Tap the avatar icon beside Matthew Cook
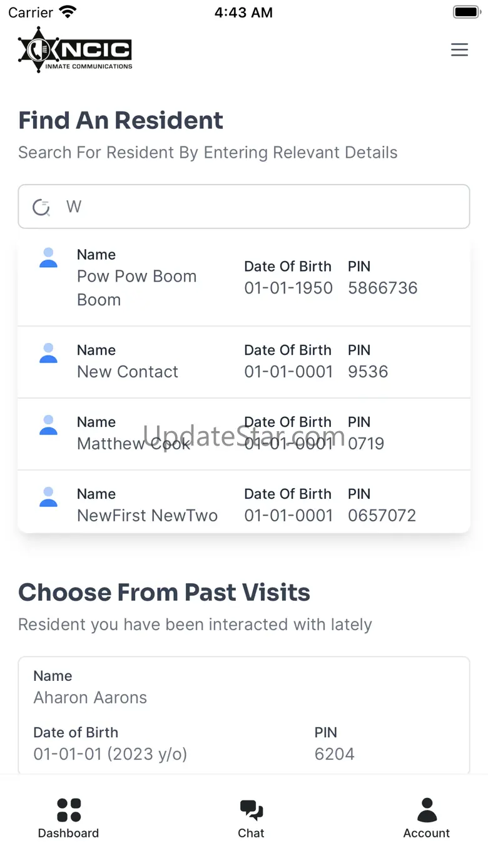This screenshot has width=488, height=868. pyautogui.click(x=48, y=426)
